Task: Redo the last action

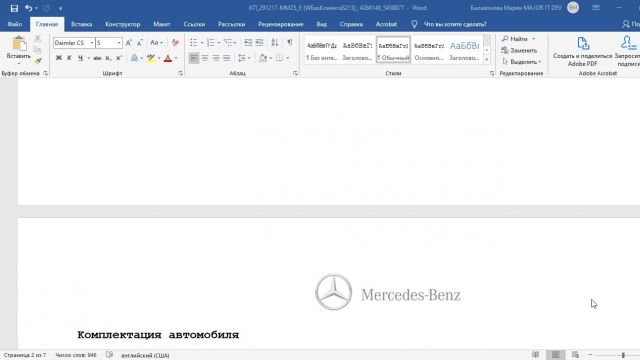Action: tap(46, 8)
